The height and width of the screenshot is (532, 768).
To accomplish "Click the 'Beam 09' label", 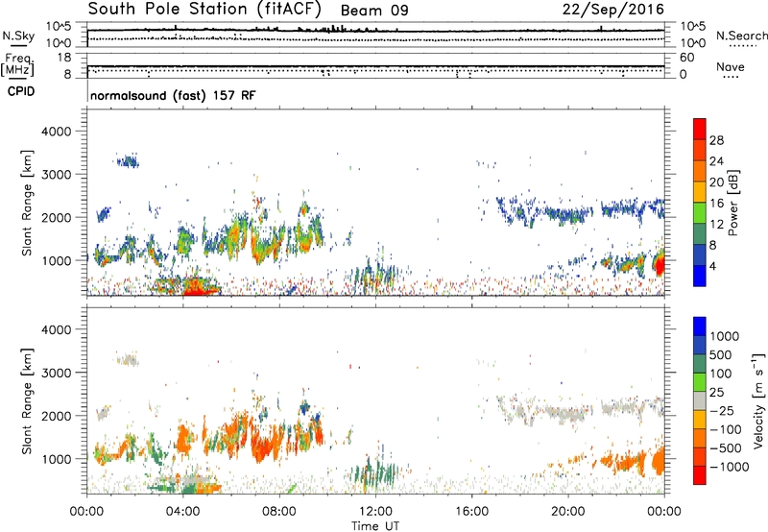I will coord(374,11).
